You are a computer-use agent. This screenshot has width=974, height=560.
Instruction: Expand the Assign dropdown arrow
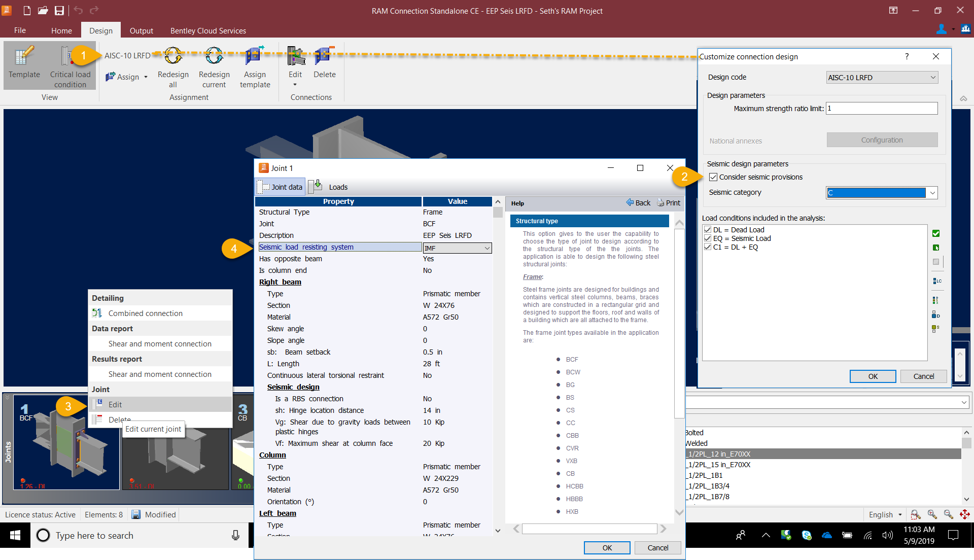pyautogui.click(x=146, y=77)
